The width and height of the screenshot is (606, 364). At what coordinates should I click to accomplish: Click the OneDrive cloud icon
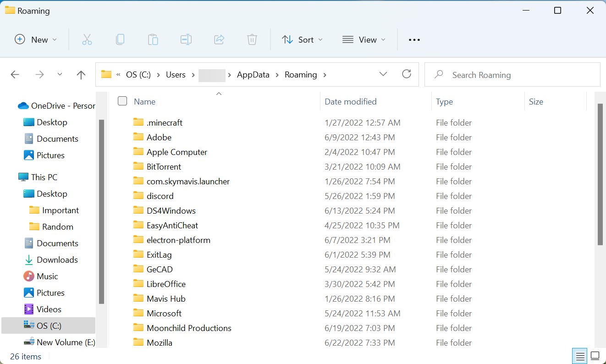pos(23,106)
